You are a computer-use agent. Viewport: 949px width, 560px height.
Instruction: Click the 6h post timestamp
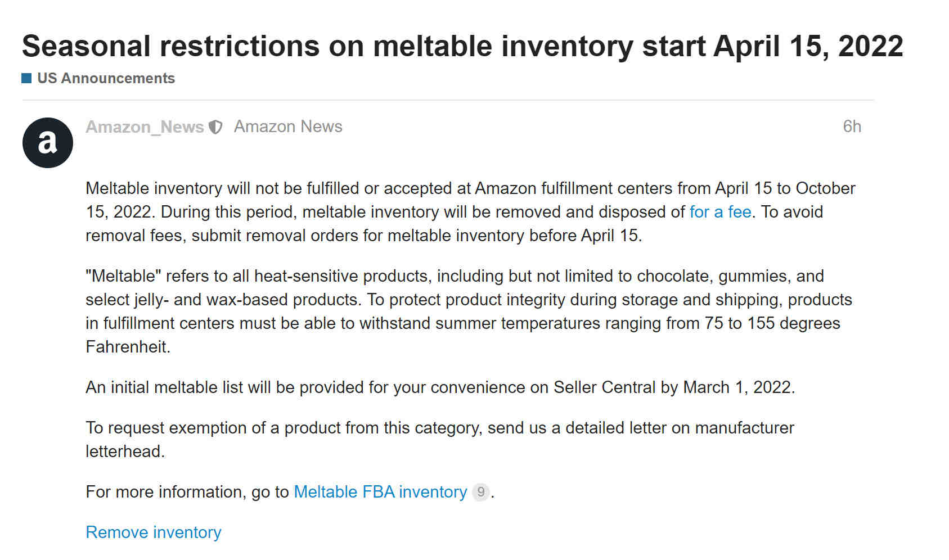[x=852, y=127]
